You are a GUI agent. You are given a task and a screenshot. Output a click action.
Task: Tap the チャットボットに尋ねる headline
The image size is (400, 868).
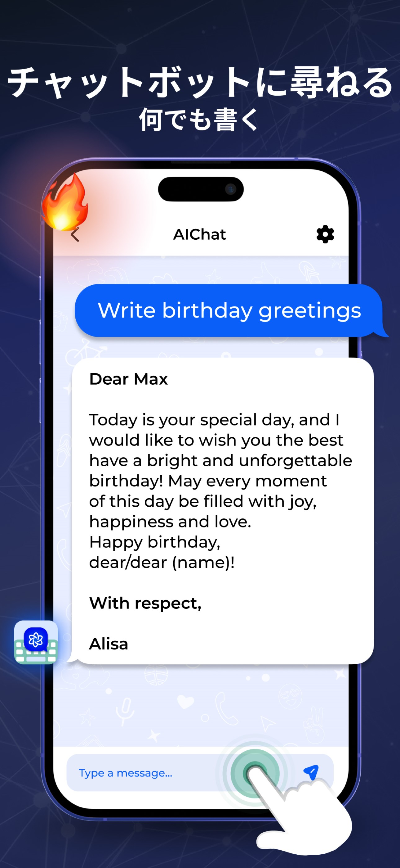click(x=200, y=82)
